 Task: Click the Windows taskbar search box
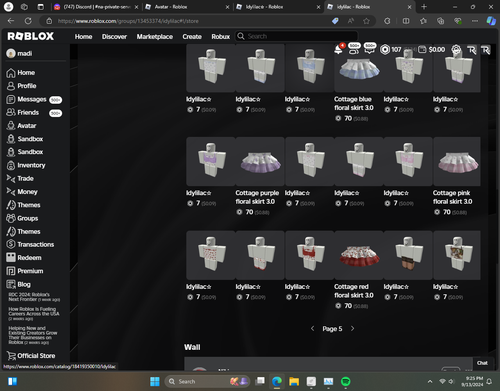point(208,381)
